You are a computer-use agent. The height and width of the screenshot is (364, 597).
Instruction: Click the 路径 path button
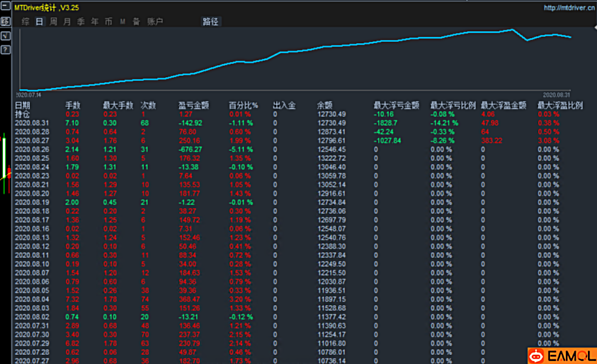210,22
